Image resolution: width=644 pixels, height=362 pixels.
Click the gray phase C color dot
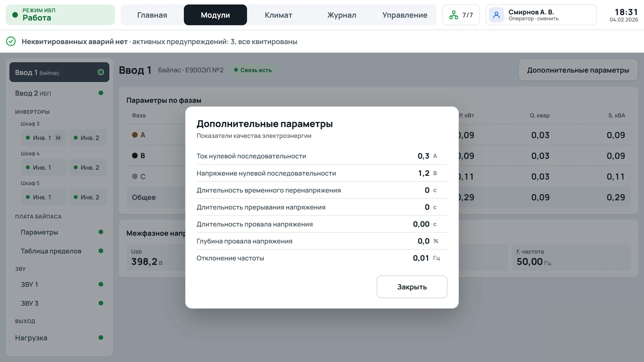pyautogui.click(x=135, y=176)
